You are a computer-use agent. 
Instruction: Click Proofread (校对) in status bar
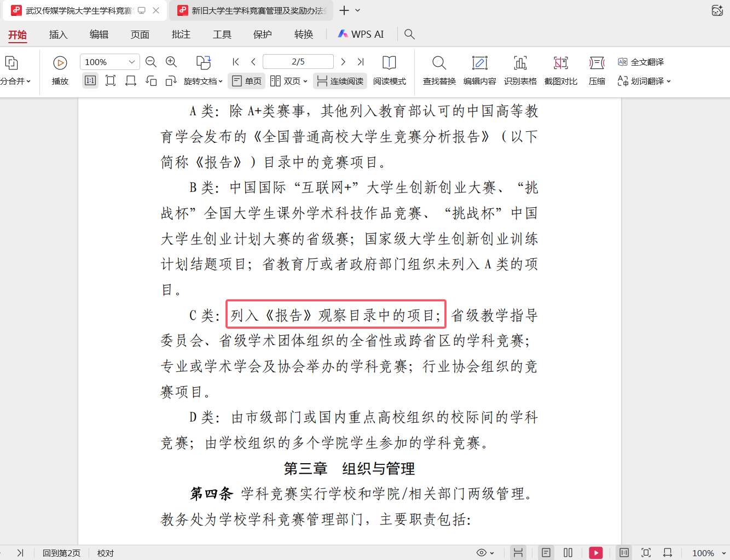coord(106,553)
